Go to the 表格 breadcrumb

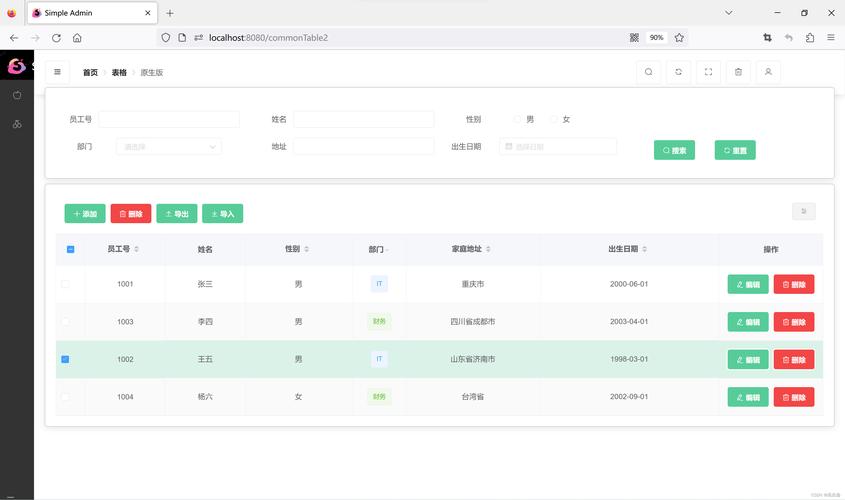pyautogui.click(x=119, y=72)
